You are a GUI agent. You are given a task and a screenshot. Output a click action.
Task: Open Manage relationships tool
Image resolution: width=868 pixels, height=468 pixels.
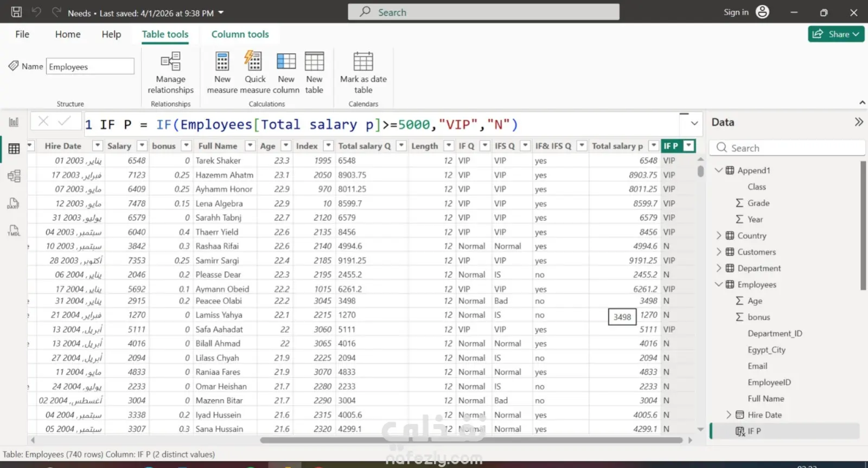[x=170, y=73]
